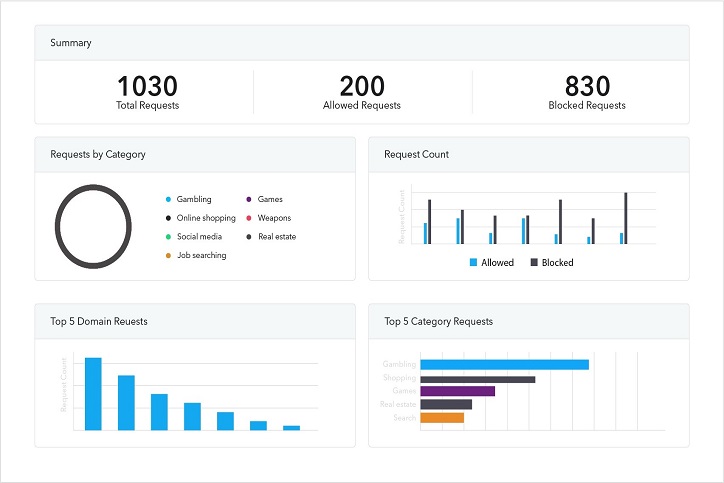Click the tallest bar in Top 5 Domain chart
The image size is (724, 483).
(93, 394)
